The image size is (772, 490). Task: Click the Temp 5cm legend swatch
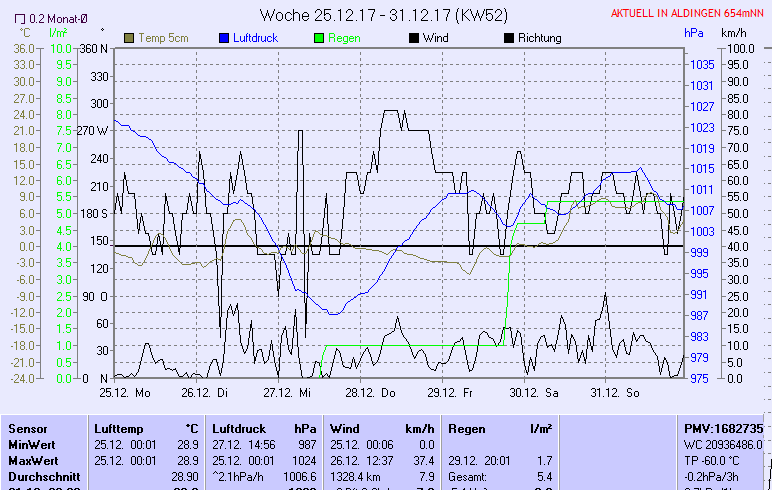(x=129, y=38)
